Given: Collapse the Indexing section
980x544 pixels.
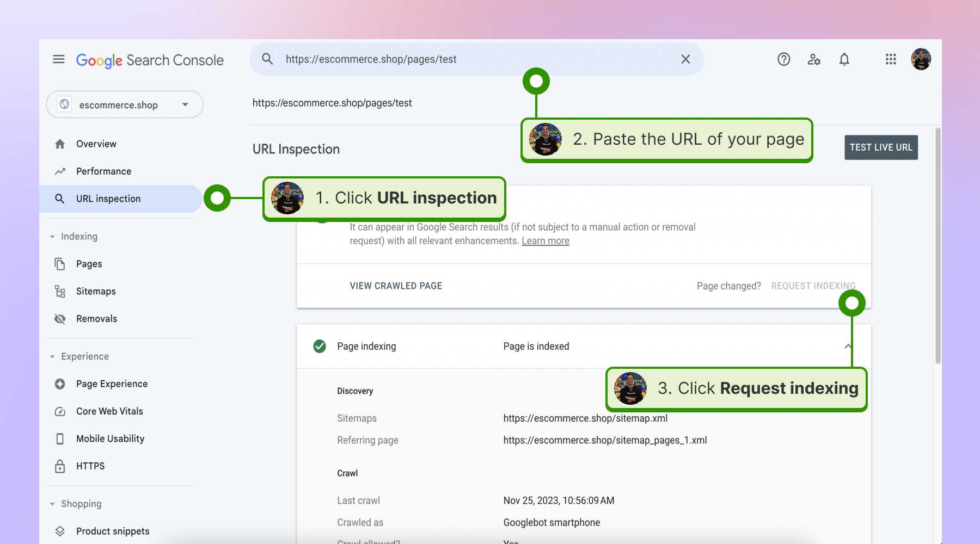Looking at the screenshot, I should [x=52, y=237].
